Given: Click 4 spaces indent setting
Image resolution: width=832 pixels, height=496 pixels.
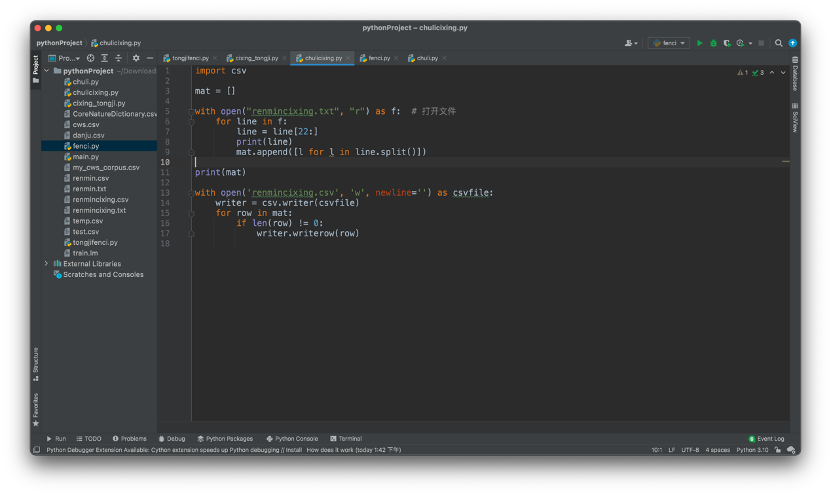Looking at the screenshot, I should tap(717, 450).
